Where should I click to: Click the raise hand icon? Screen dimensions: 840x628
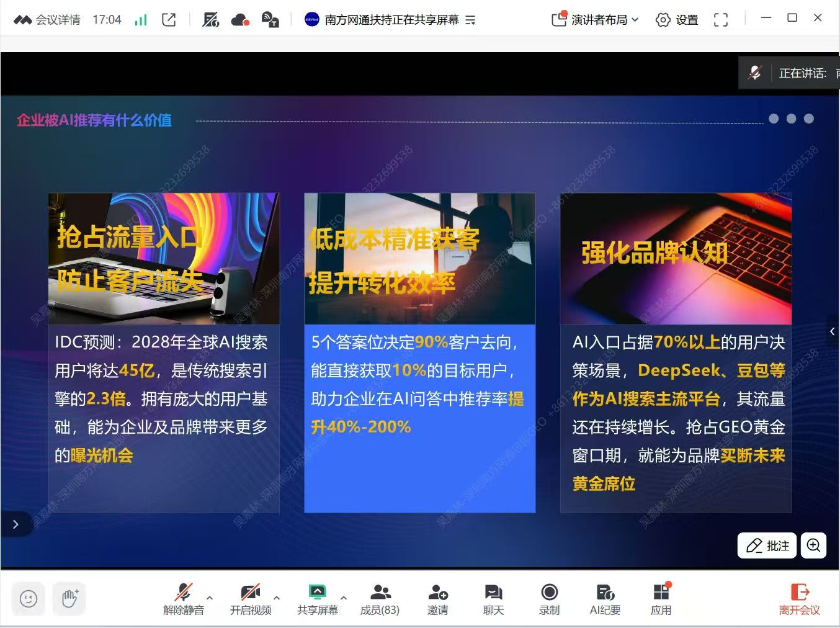point(69,599)
